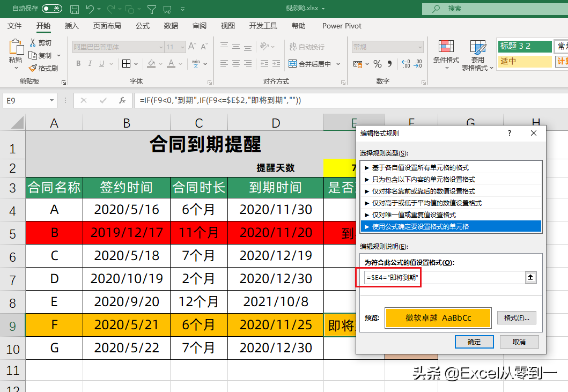568x392 pixels.
Task: Open the number format dropdown 常规
Action: click(x=420, y=47)
